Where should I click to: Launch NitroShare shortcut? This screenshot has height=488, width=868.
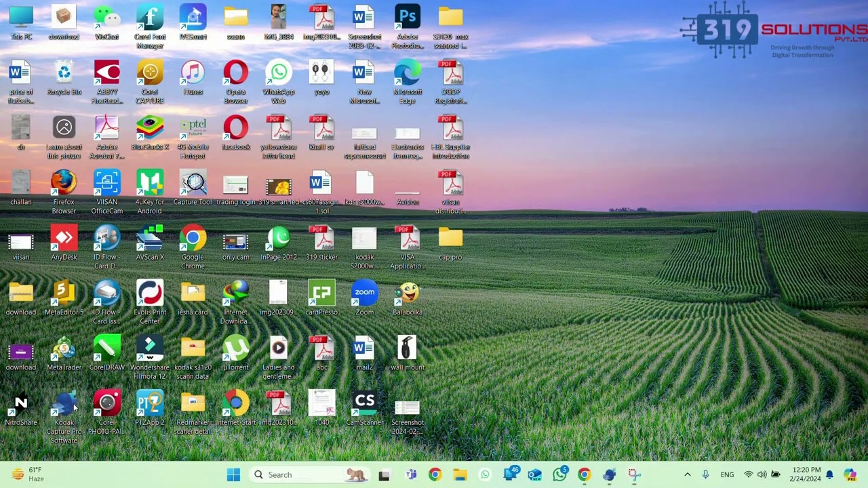coord(21,409)
